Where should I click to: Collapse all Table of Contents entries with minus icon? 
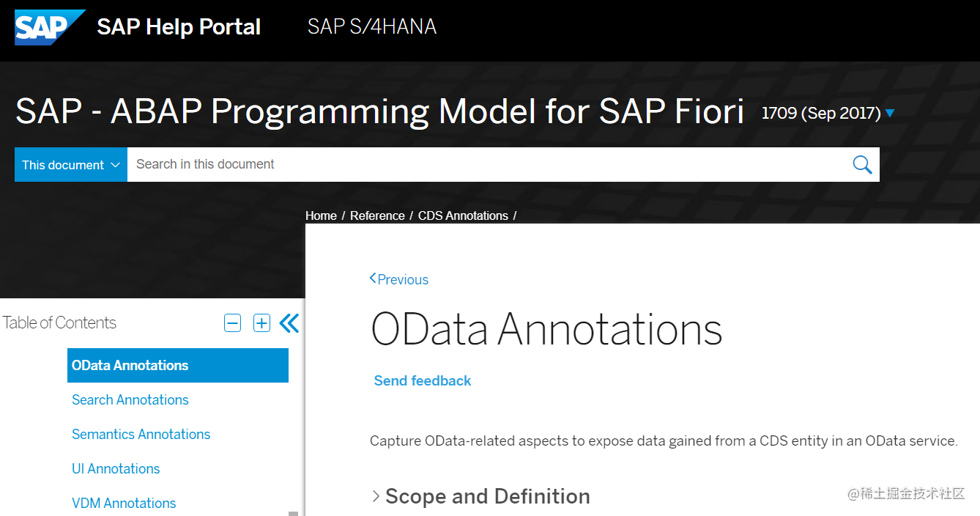[x=232, y=322]
